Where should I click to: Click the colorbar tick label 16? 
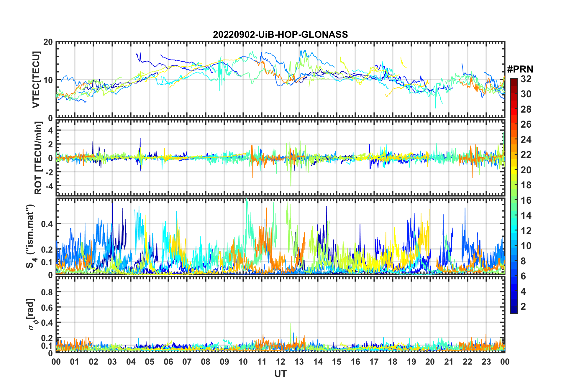526,200
